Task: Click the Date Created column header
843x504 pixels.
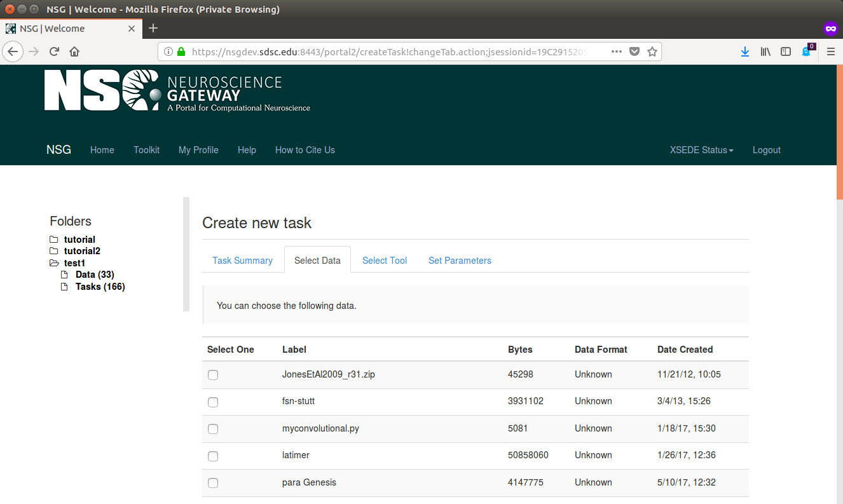Action: pos(685,350)
